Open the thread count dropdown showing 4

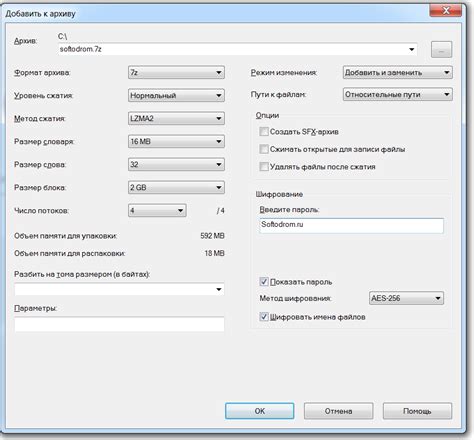[x=157, y=210]
